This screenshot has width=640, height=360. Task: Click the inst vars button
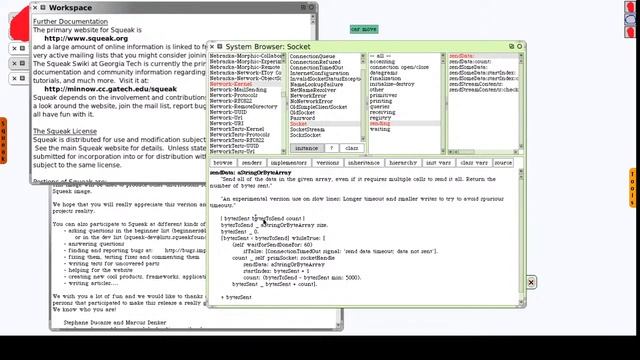(438, 163)
